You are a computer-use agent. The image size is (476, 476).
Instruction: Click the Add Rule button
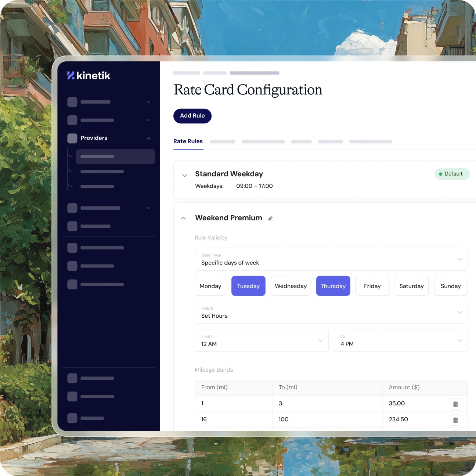pyautogui.click(x=192, y=116)
